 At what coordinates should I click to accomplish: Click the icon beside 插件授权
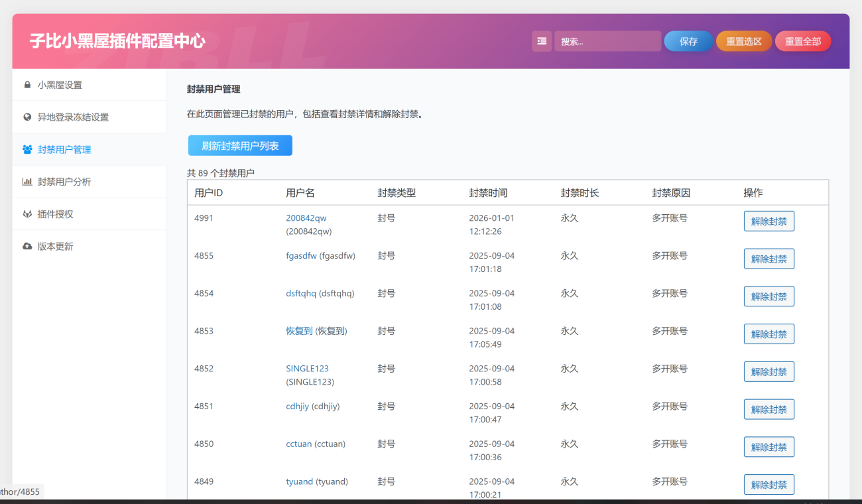tap(27, 214)
